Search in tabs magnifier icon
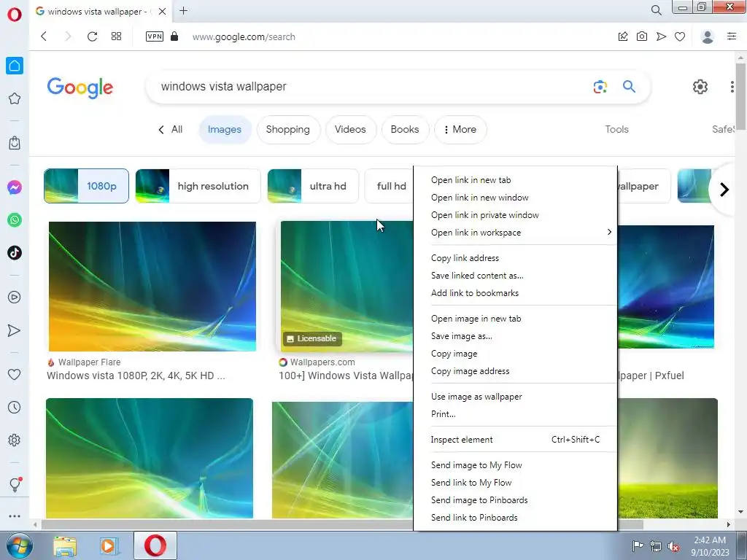 tap(656, 10)
